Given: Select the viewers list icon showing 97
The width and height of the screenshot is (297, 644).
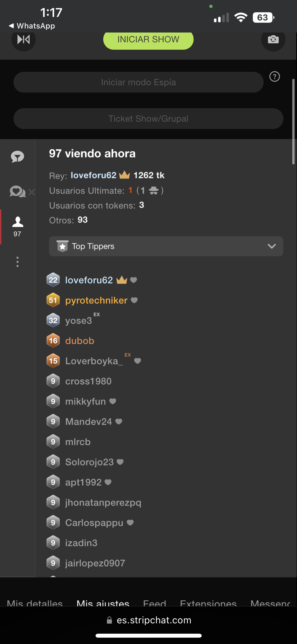Looking at the screenshot, I should click(18, 227).
